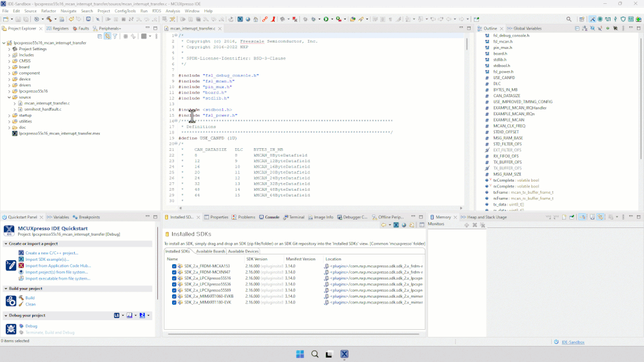Viewport: 644px width, 362px height.
Task: Collapse the Create or import a project section
Action: [x=6, y=243]
